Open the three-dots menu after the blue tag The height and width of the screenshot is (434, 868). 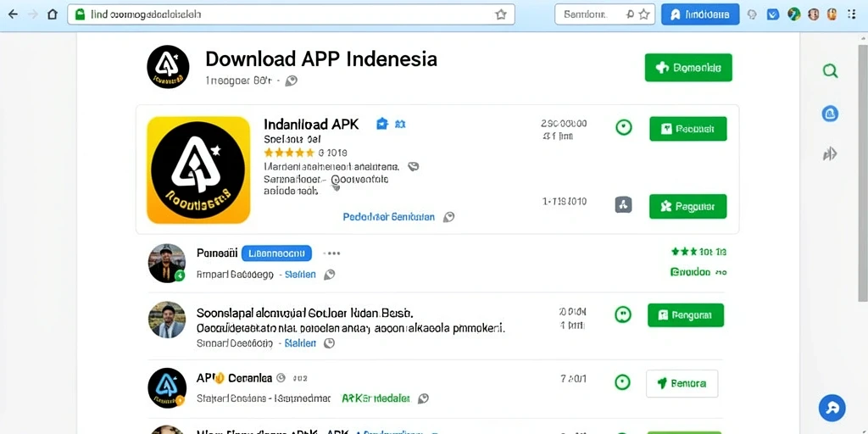[331, 253]
